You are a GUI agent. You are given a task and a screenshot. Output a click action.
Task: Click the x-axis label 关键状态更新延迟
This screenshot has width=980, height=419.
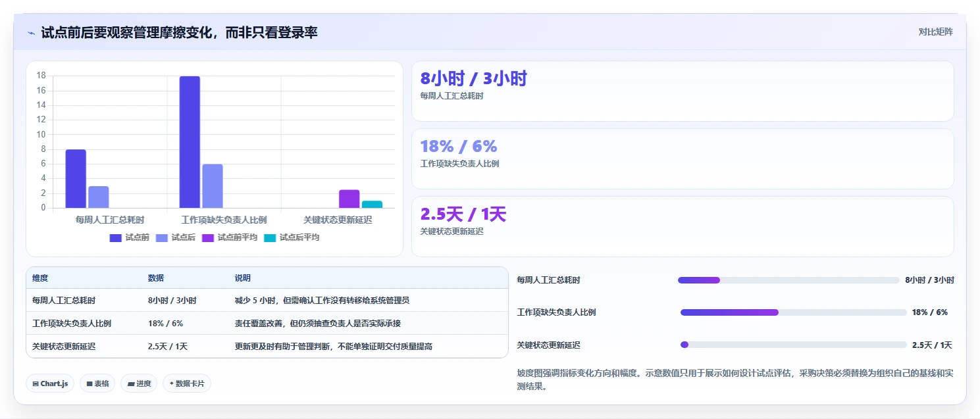(x=338, y=220)
